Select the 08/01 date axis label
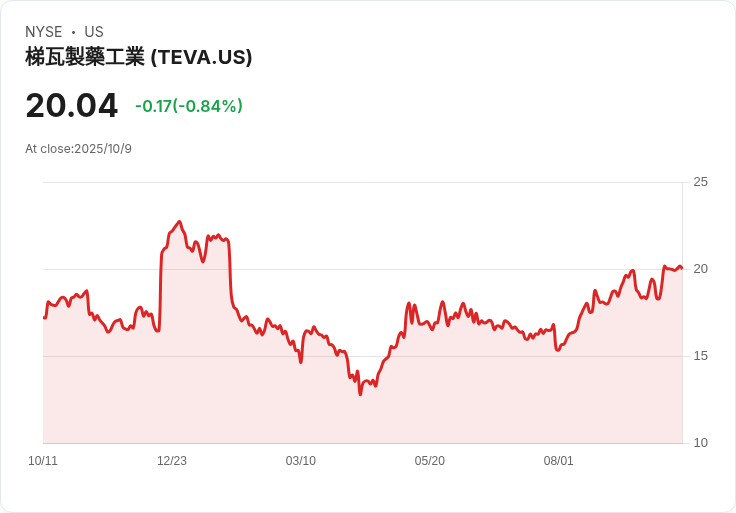 [x=558, y=460]
